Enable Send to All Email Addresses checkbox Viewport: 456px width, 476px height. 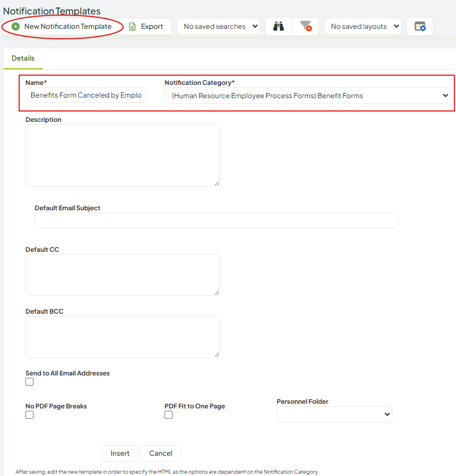29,382
